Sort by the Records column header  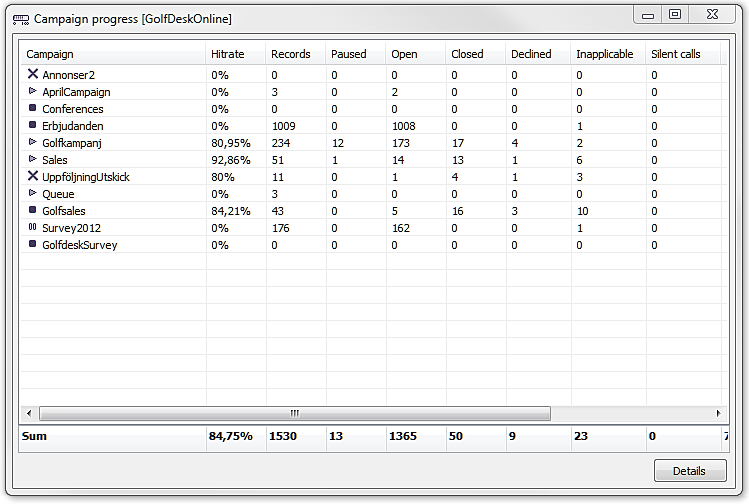click(x=295, y=54)
